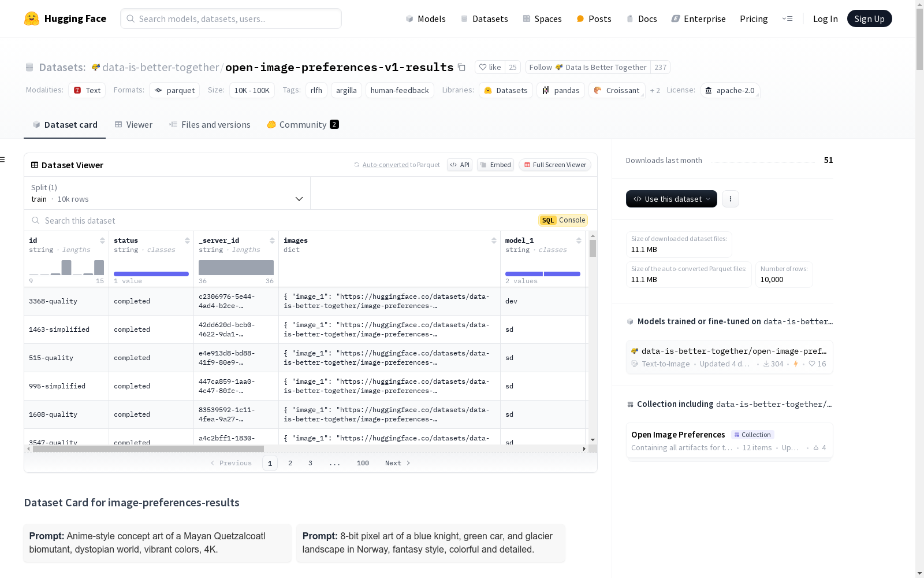The height and width of the screenshot is (578, 924).
Task: Click the 10K - 100K size tag
Action: (252, 90)
